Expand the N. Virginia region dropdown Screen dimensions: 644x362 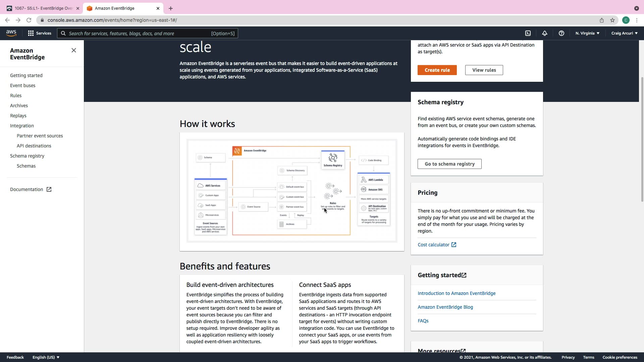pos(587,33)
